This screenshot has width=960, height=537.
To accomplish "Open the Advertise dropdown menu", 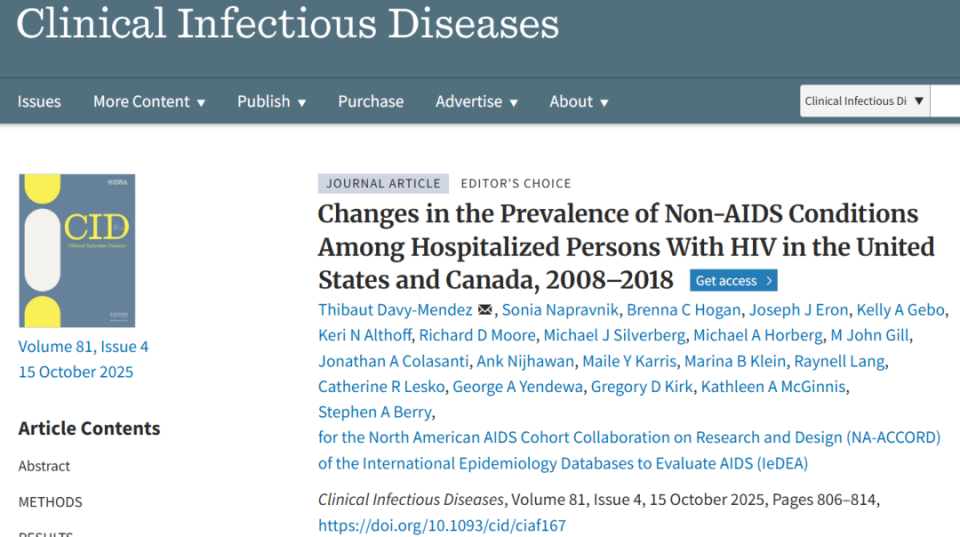I will coord(476,101).
